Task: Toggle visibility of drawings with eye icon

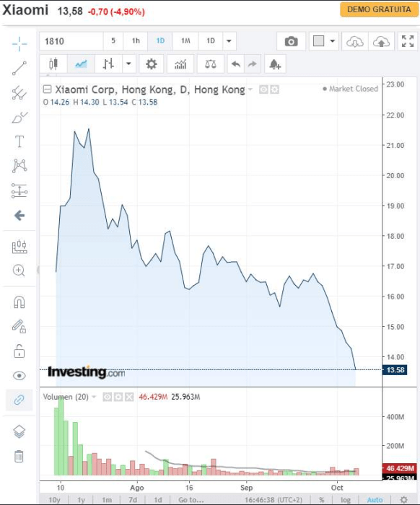Action: point(19,376)
